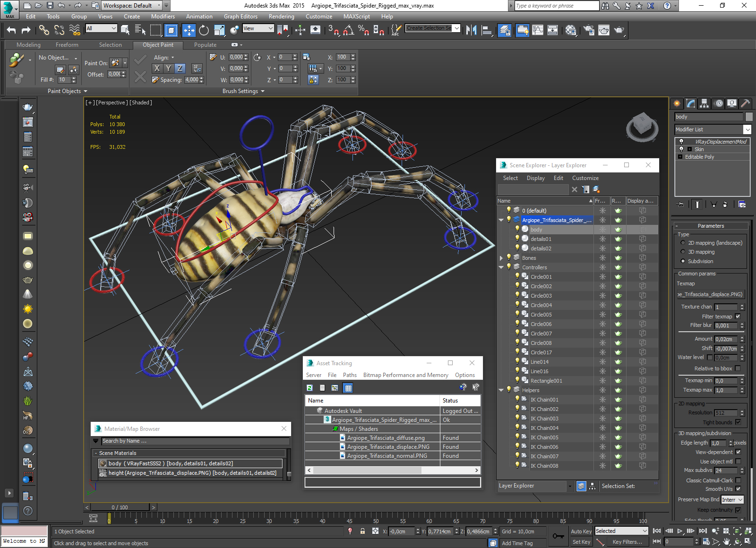Click the ViewCube in the perspective viewport

pyautogui.click(x=642, y=126)
